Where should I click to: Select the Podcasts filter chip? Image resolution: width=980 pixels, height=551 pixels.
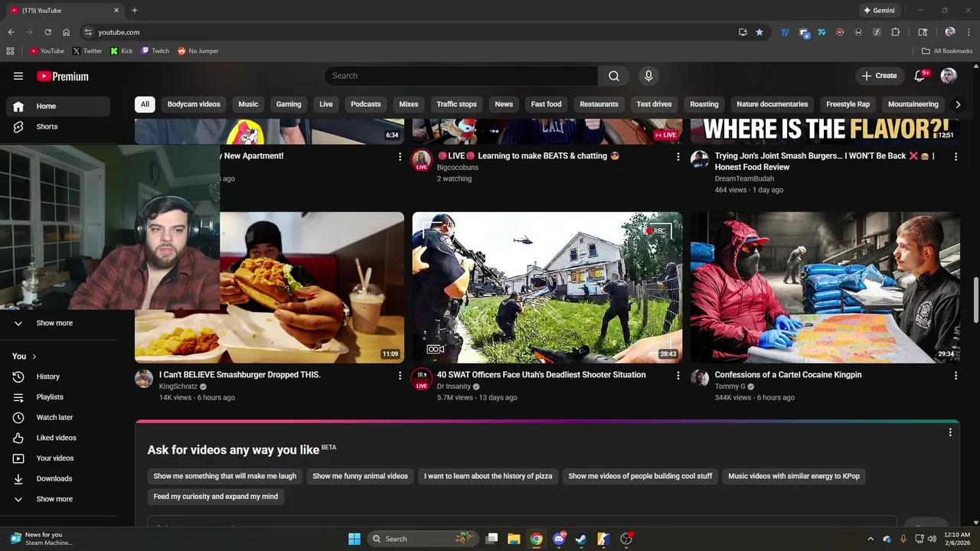tap(366, 104)
